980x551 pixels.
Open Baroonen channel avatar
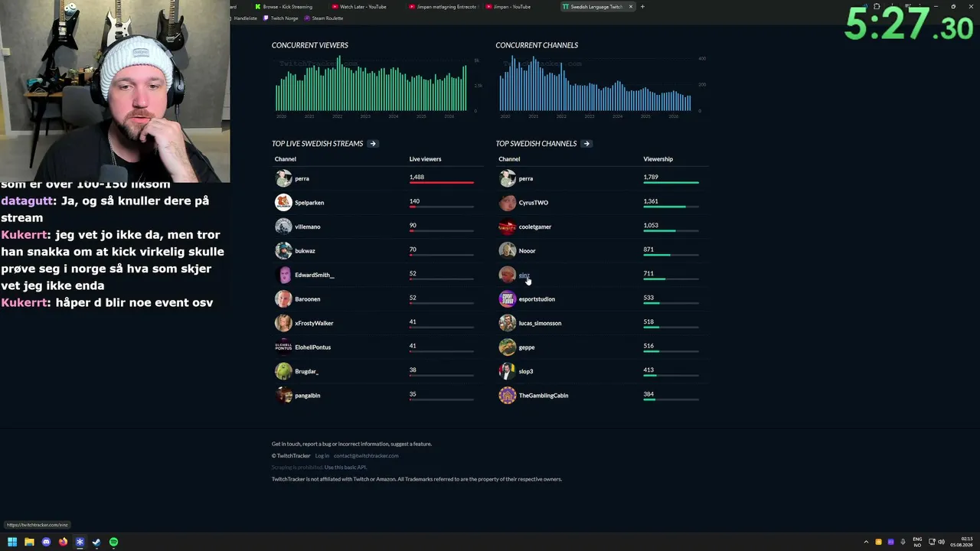pyautogui.click(x=283, y=299)
